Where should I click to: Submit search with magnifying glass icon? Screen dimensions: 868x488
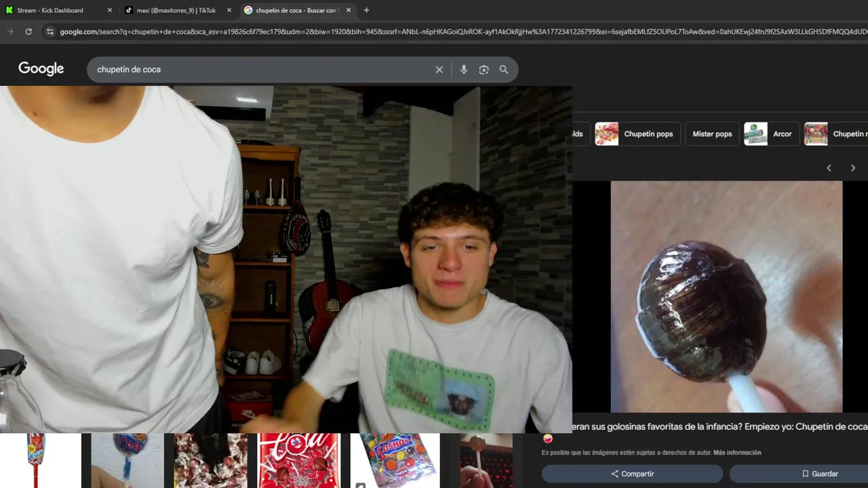[504, 69]
